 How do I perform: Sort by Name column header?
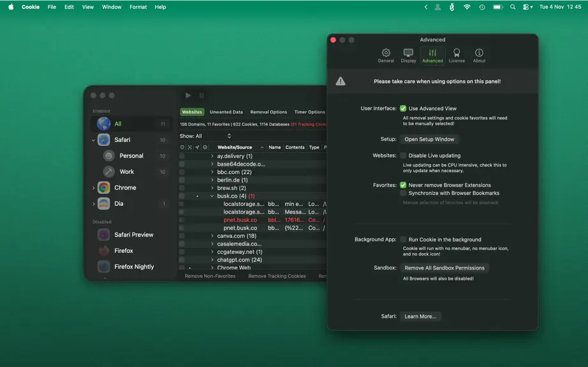[x=274, y=147]
